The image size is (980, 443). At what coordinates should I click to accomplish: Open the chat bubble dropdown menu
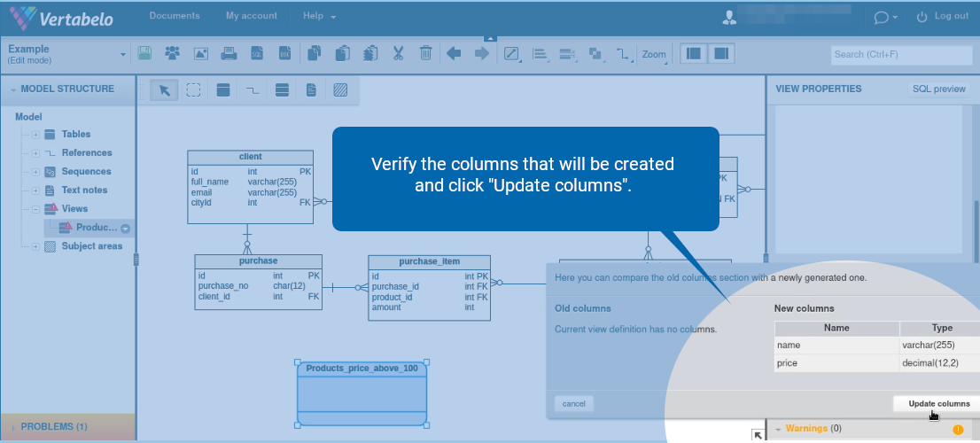click(x=885, y=18)
